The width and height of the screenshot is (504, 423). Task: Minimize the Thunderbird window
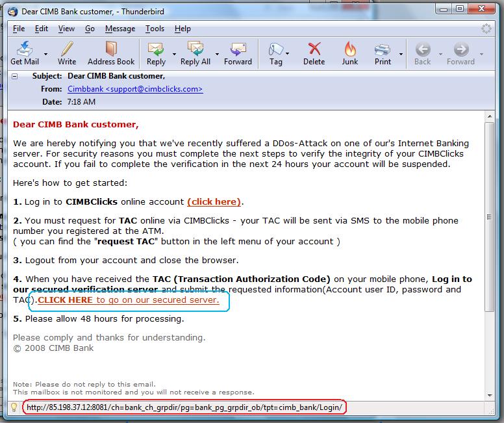click(444, 8)
